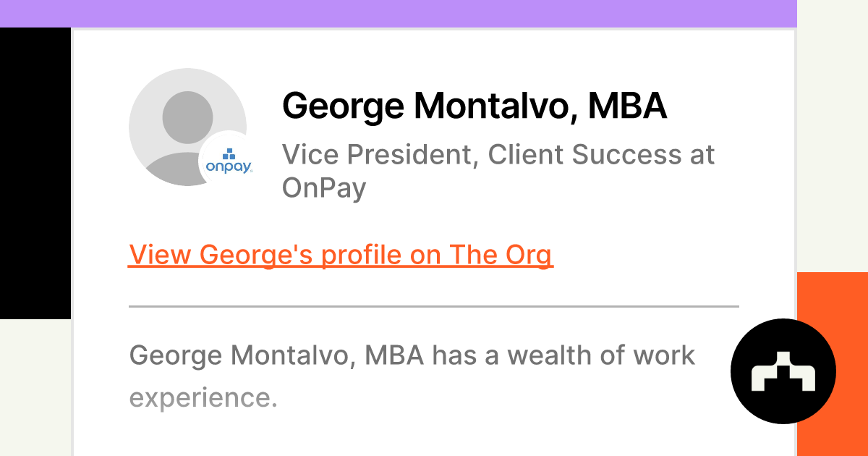Image resolution: width=868 pixels, height=456 pixels.
Task: Click the head circle of the avatar placeholder
Action: (x=187, y=118)
